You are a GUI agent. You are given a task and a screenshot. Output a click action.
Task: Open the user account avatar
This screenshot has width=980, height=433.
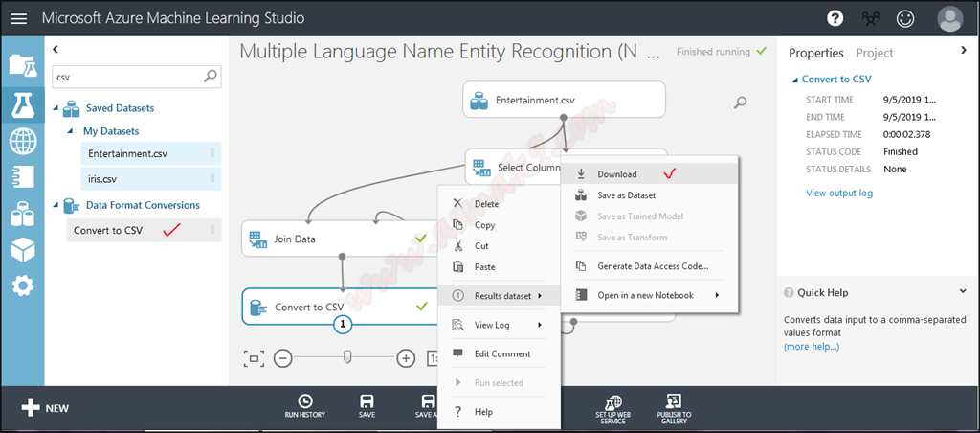950,19
